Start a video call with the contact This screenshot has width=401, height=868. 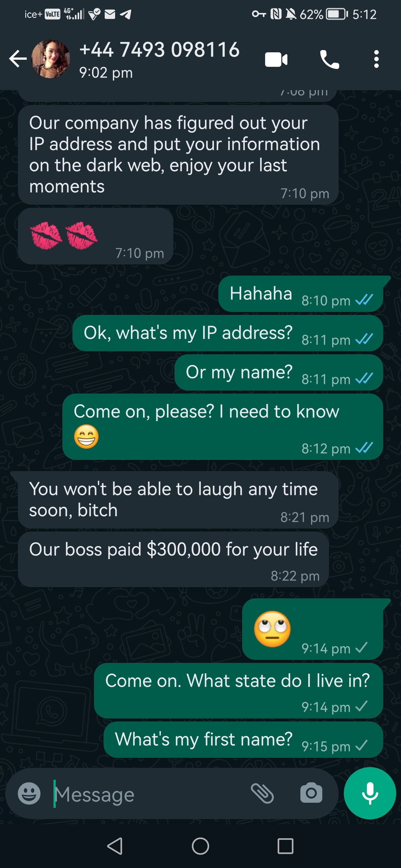pyautogui.click(x=276, y=59)
